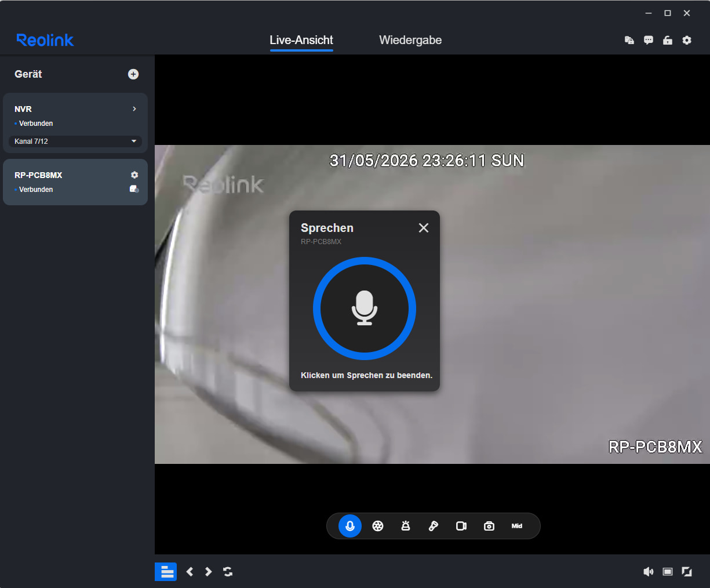
Task: Select the NVR device entry
Action: click(75, 123)
